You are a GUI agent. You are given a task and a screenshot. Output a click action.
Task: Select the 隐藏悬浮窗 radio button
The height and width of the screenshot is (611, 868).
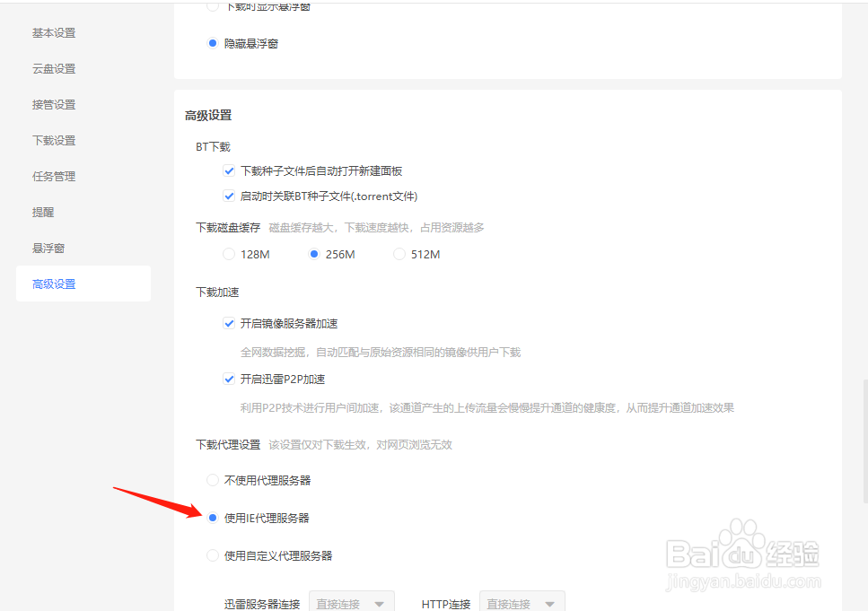[x=212, y=42]
